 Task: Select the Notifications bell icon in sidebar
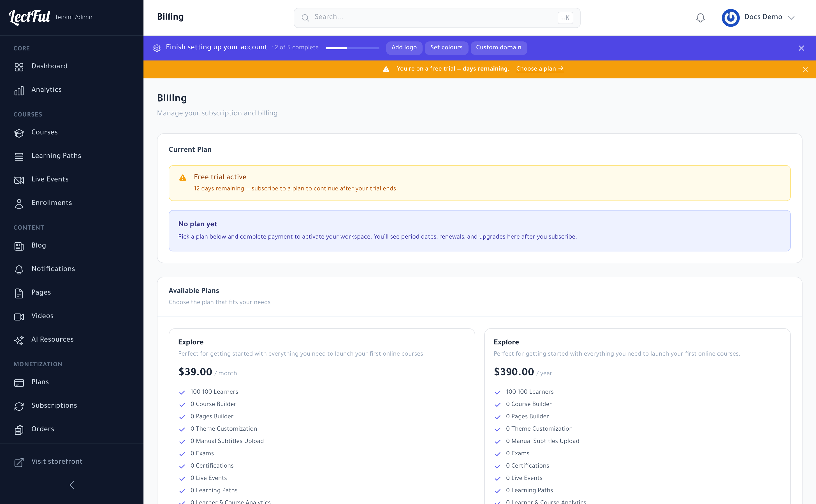coord(19,269)
